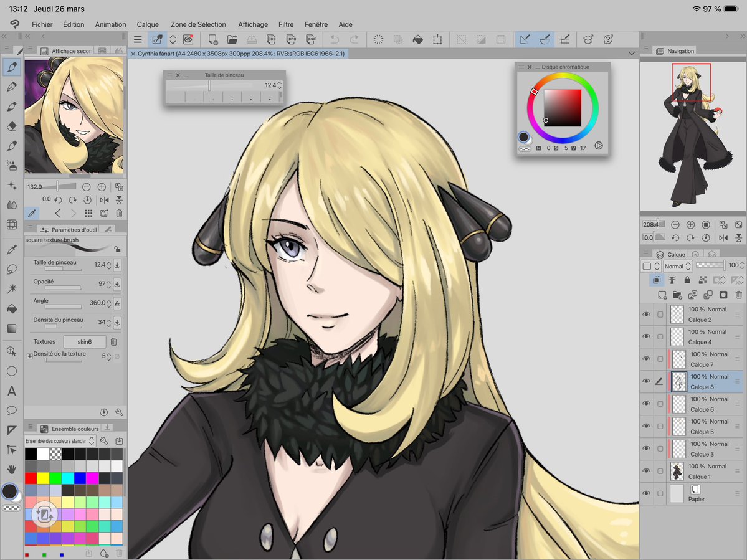The image size is (747, 560).
Task: Select the Gradient tool in the toolbox
Action: coord(12,328)
